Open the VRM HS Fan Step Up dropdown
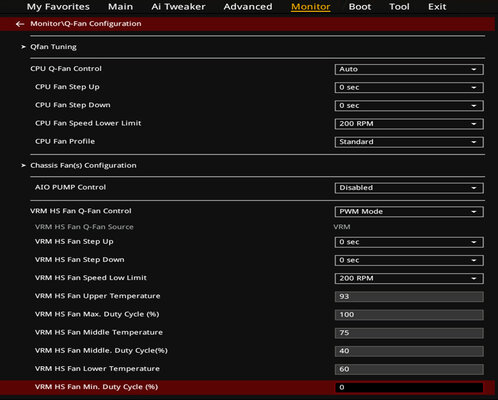Viewport: 498px width, 400px height. click(409, 242)
